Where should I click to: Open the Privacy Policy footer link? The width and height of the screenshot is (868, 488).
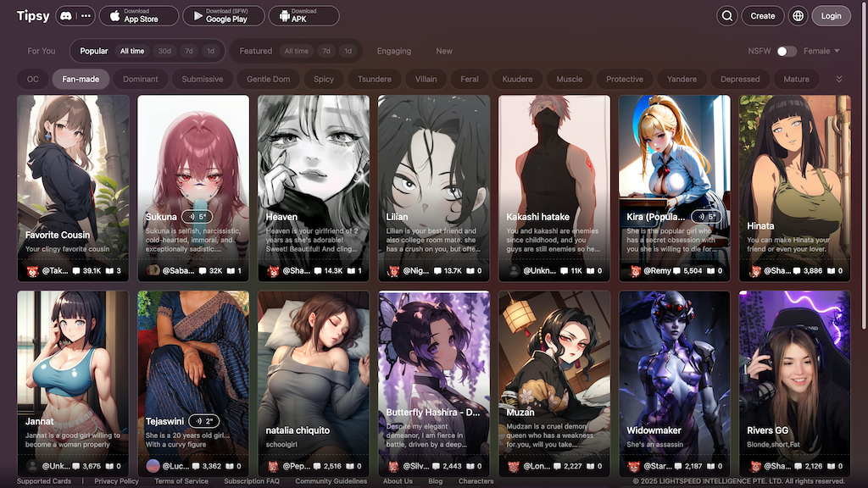pyautogui.click(x=116, y=481)
